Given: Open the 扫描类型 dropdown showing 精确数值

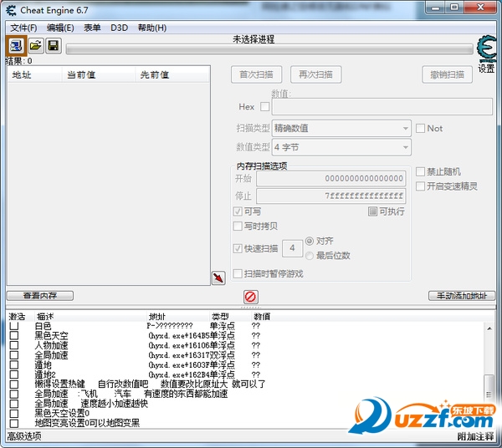Looking at the screenshot, I should click(x=341, y=128).
